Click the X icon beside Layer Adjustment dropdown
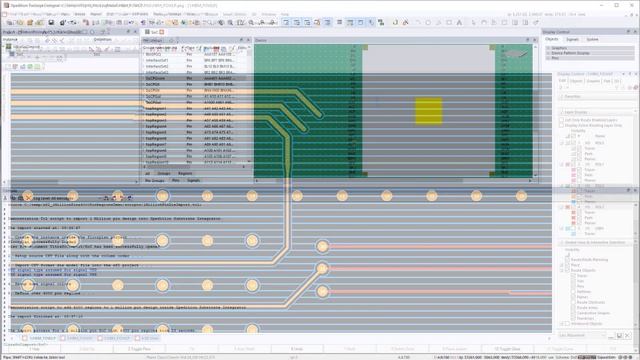The width and height of the screenshot is (640, 360). point(627,335)
